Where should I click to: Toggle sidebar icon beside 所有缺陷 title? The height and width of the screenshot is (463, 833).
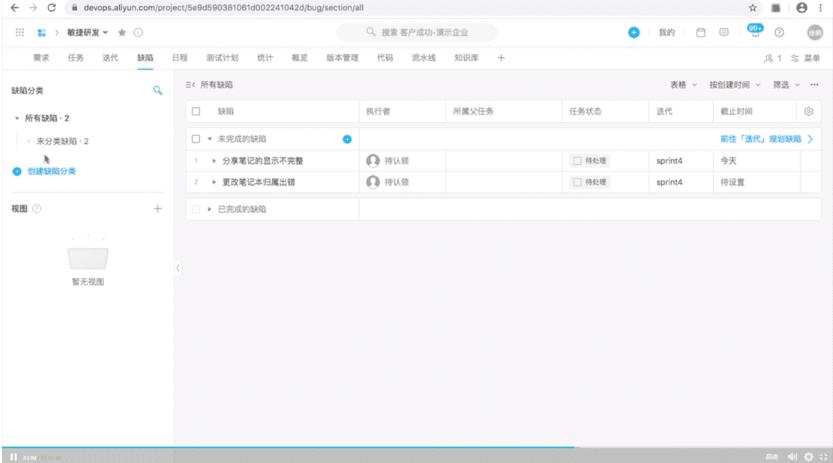(190, 84)
